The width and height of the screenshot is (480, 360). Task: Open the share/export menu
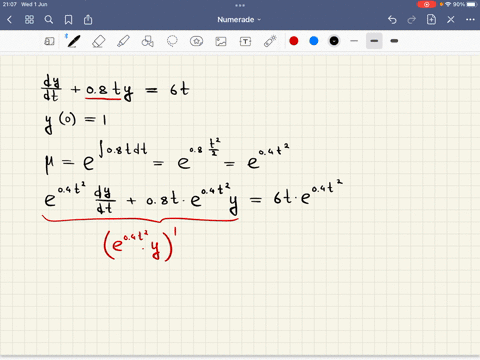88,20
